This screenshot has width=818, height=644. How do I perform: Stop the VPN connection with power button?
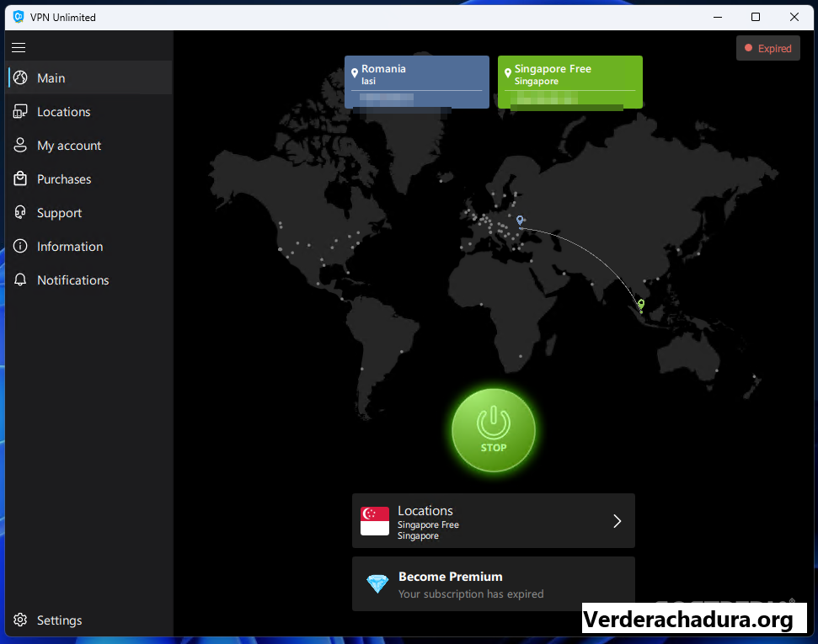click(x=494, y=430)
